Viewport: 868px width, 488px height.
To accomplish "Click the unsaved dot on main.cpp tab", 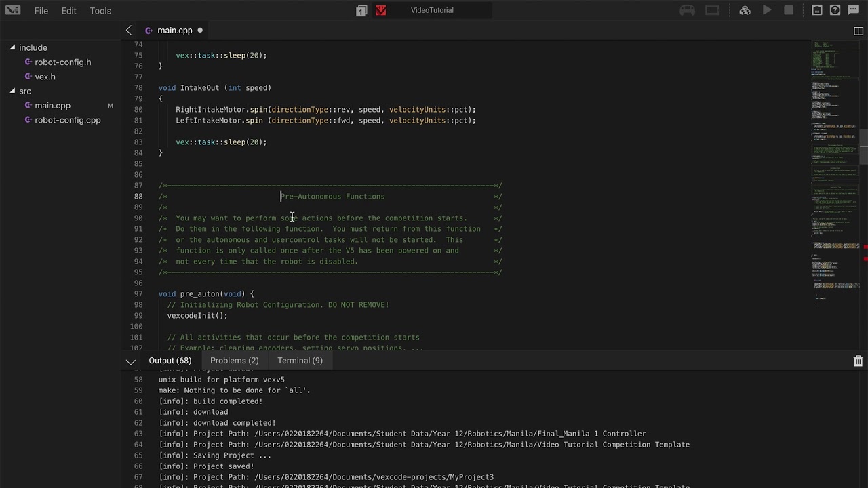I will (x=200, y=30).
